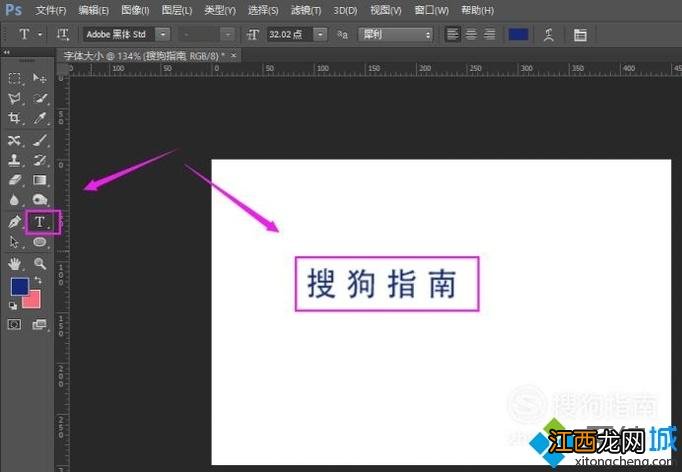Select the Dodge tool
682x472 pixels.
click(40, 200)
